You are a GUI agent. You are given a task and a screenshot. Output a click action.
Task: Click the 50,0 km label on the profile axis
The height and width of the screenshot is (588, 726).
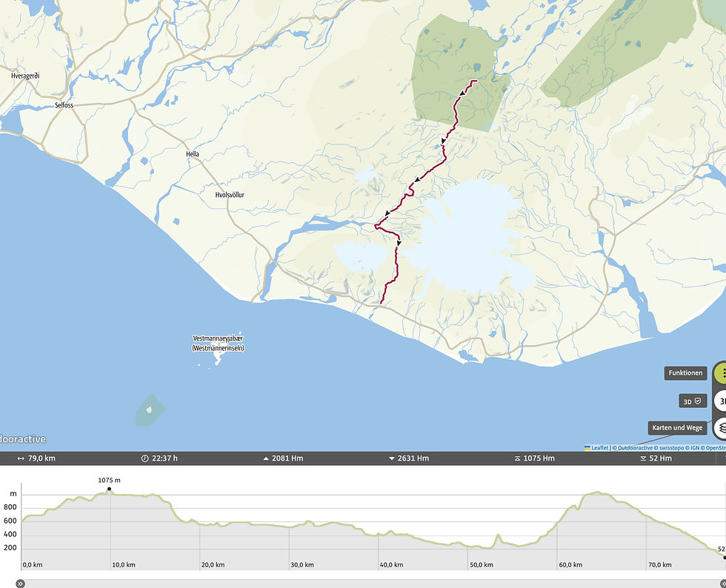click(x=482, y=565)
